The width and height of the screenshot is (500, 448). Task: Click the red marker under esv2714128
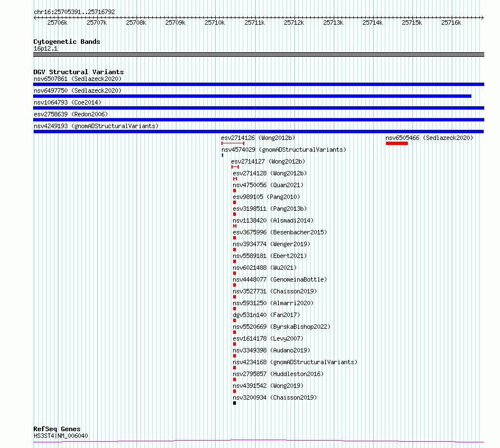pos(235,179)
